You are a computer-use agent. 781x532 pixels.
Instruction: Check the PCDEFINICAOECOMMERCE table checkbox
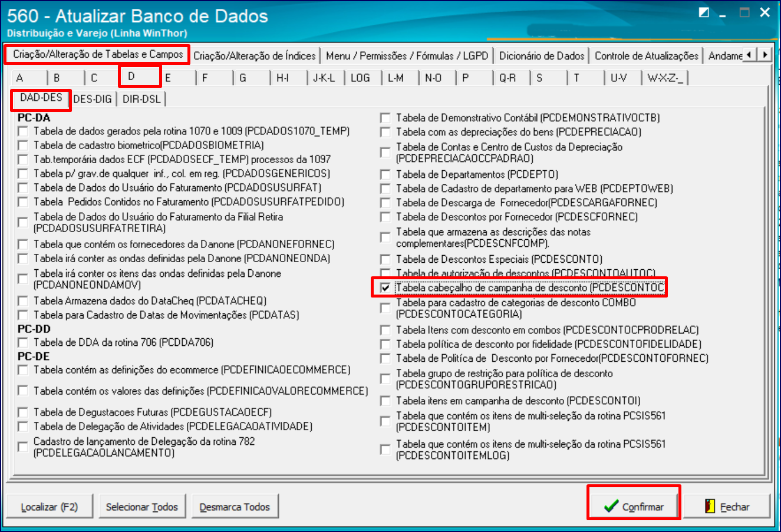pyautogui.click(x=23, y=371)
